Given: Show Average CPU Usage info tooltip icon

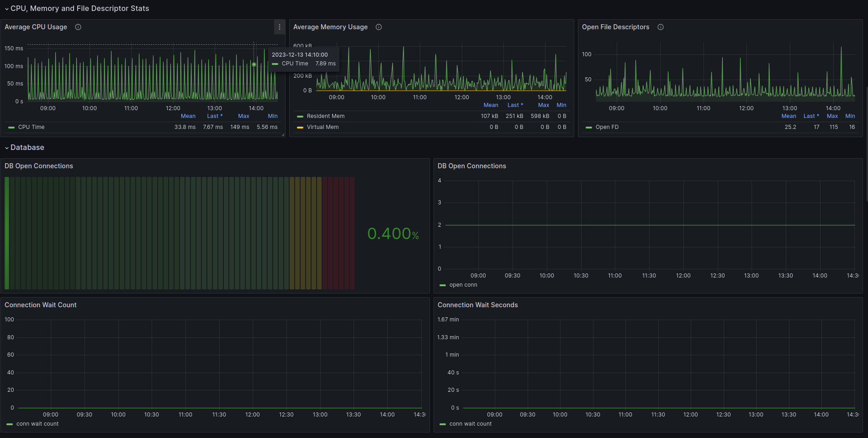Looking at the screenshot, I should pyautogui.click(x=78, y=27).
